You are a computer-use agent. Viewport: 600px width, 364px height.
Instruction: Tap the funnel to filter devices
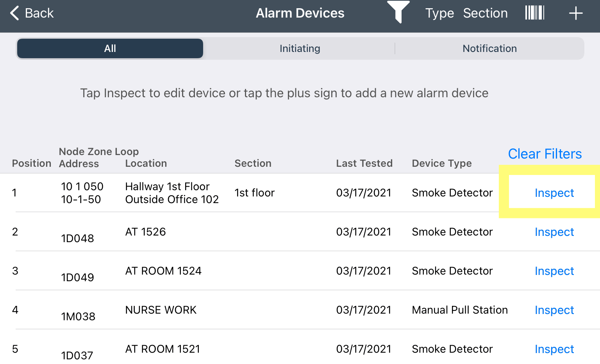click(x=398, y=13)
